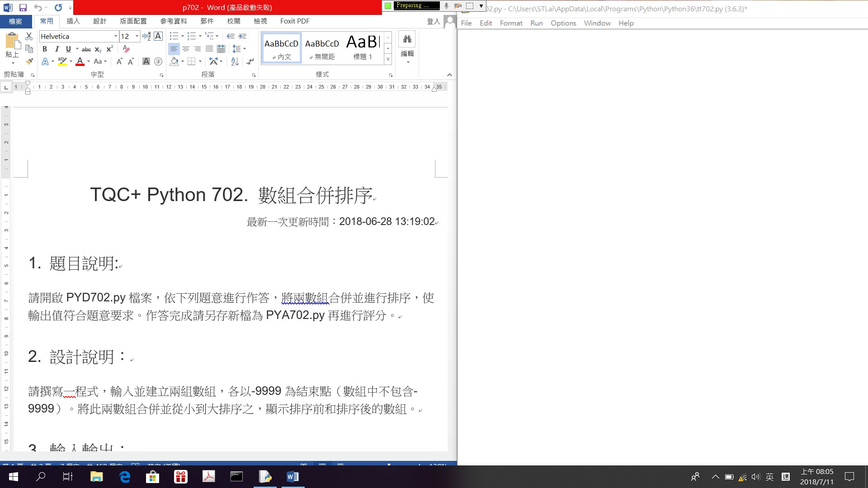Viewport: 868px width, 488px height.
Task: Toggle Justify paragraph alignment
Action: (209, 49)
